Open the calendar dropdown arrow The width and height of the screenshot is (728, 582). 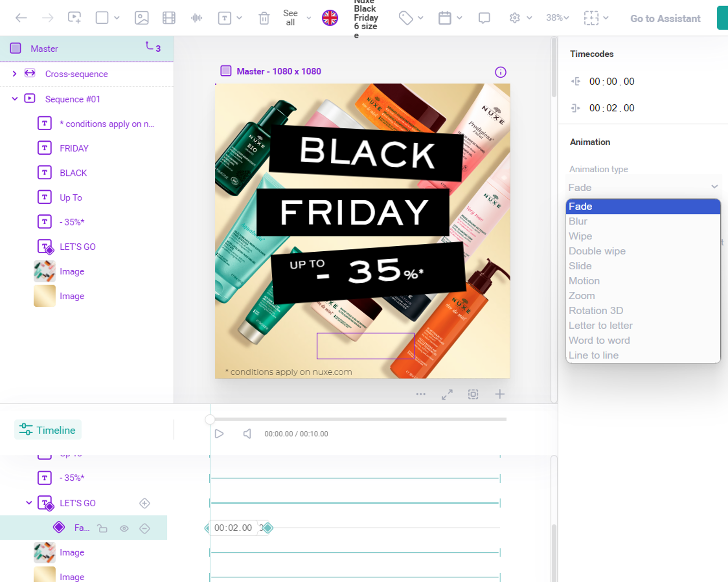(459, 18)
